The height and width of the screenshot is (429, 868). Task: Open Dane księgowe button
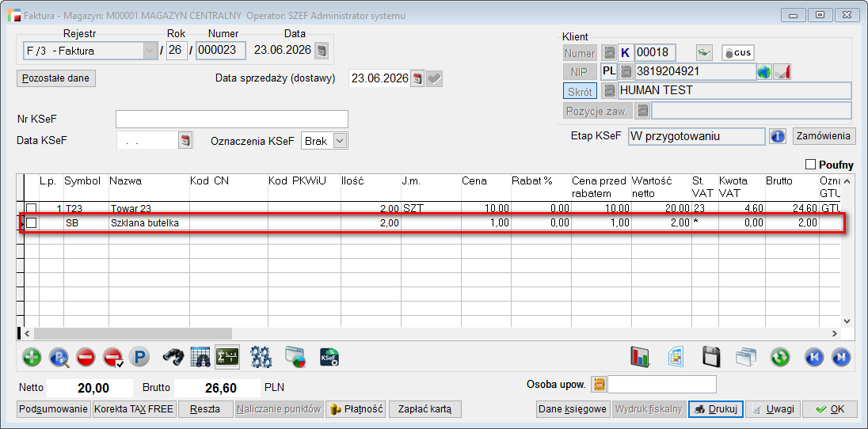click(573, 410)
